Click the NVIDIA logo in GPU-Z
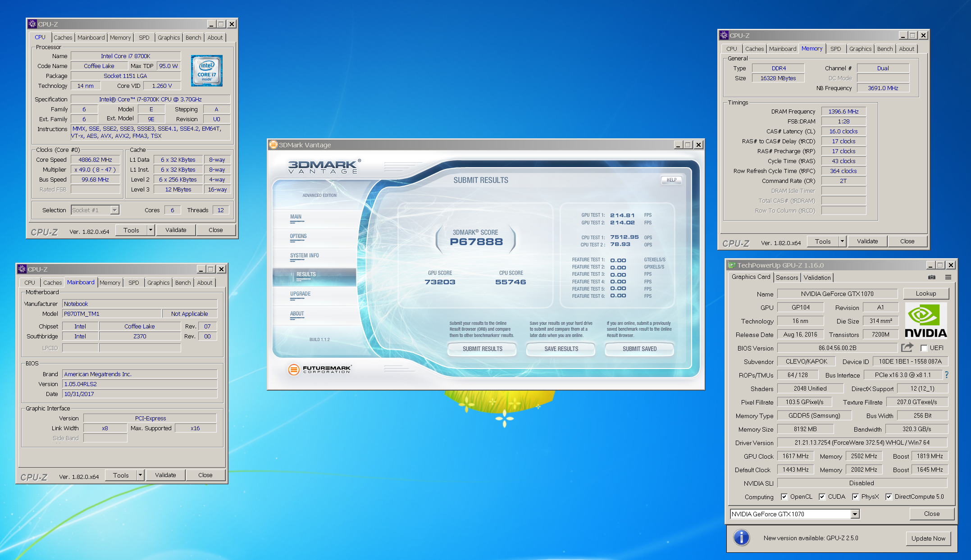 [x=925, y=321]
